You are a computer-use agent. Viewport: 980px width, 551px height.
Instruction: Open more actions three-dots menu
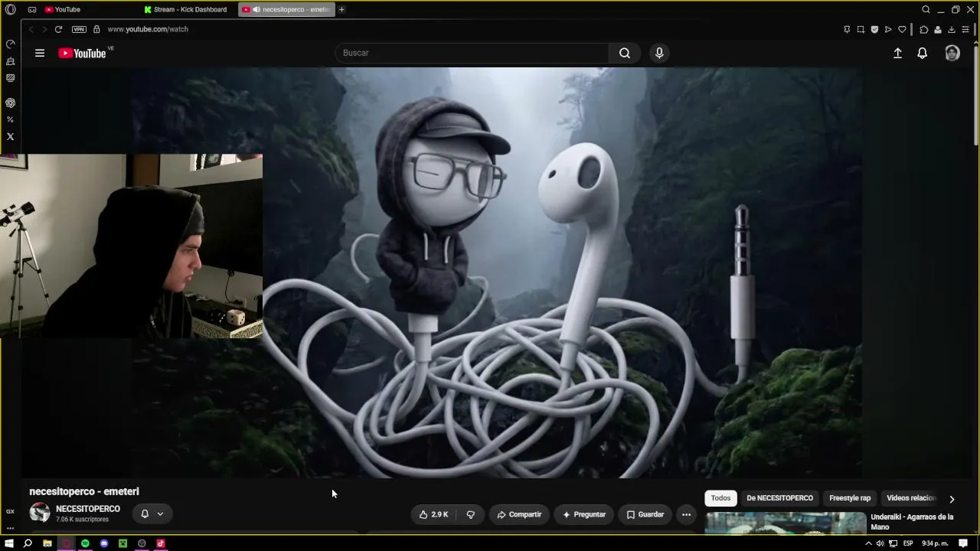point(686,514)
